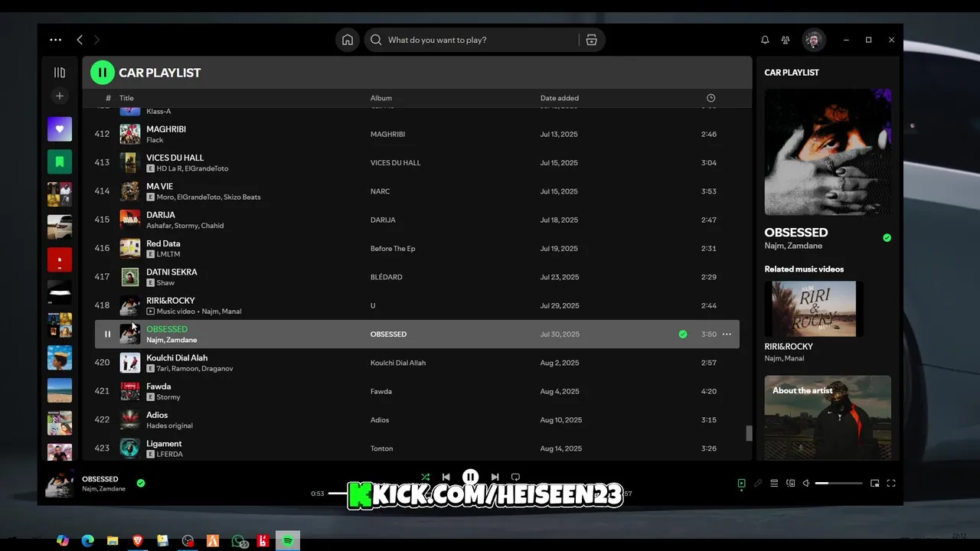This screenshot has height=551, width=980.
Task: Pause the OBSESSED row with its pause icon
Action: point(107,334)
